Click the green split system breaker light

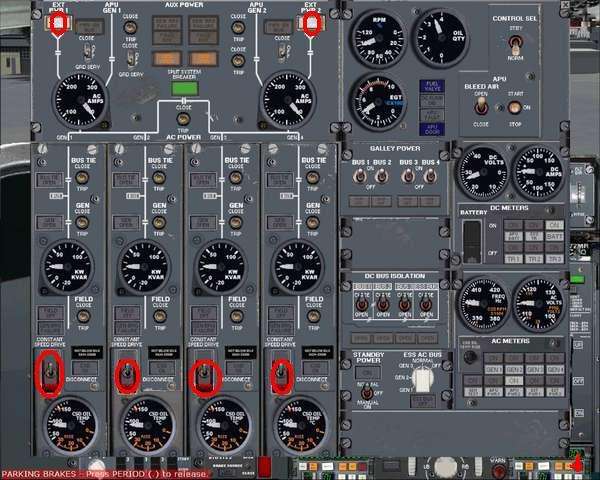(x=183, y=88)
